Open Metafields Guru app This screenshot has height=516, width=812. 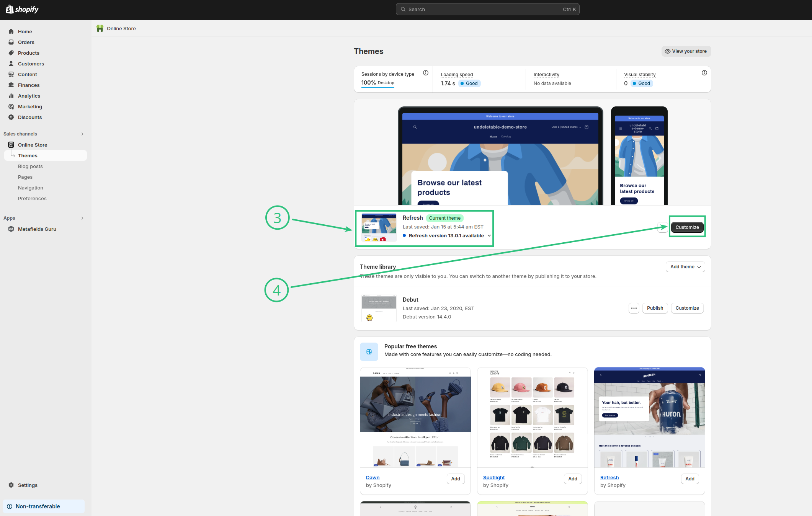pos(37,229)
